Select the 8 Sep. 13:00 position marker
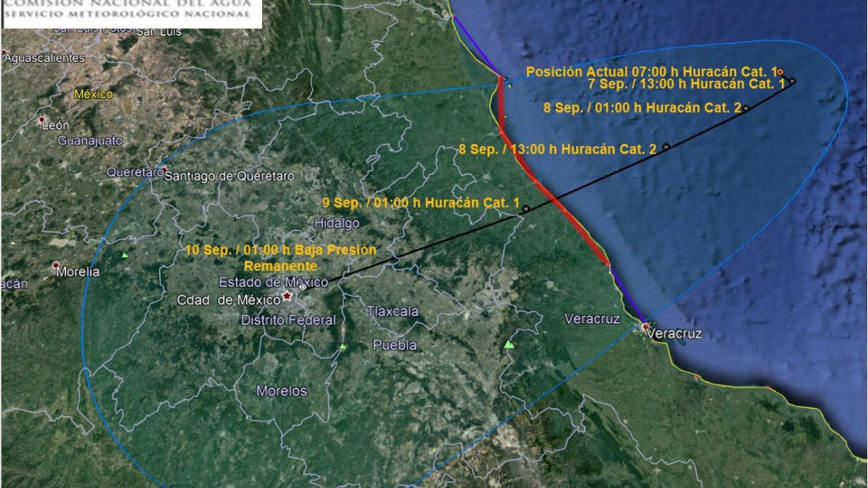 pyautogui.click(x=665, y=147)
